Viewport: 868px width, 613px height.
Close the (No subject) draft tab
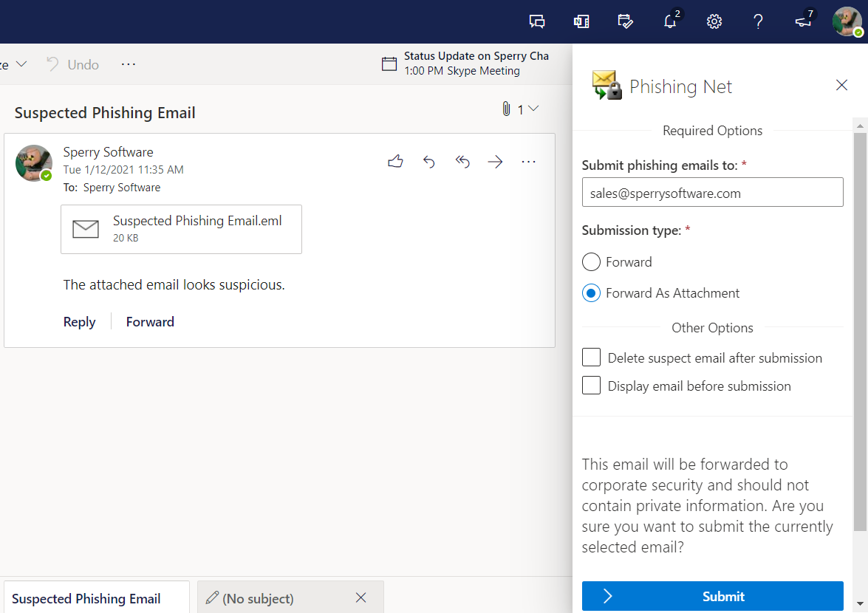click(361, 597)
